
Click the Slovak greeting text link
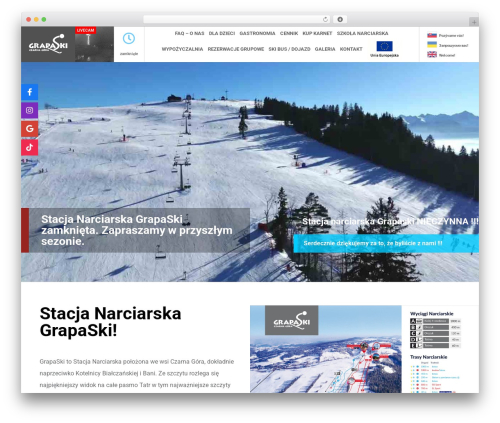click(x=451, y=35)
